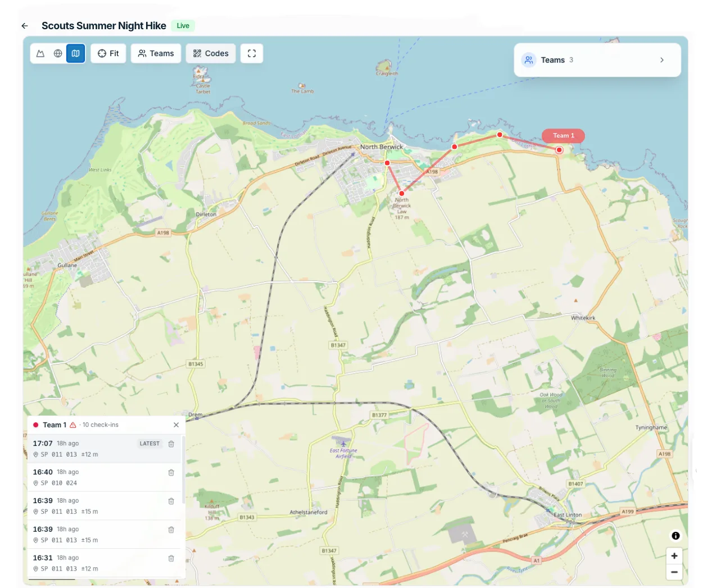Click the red Team 1 color dot

pos(36,425)
